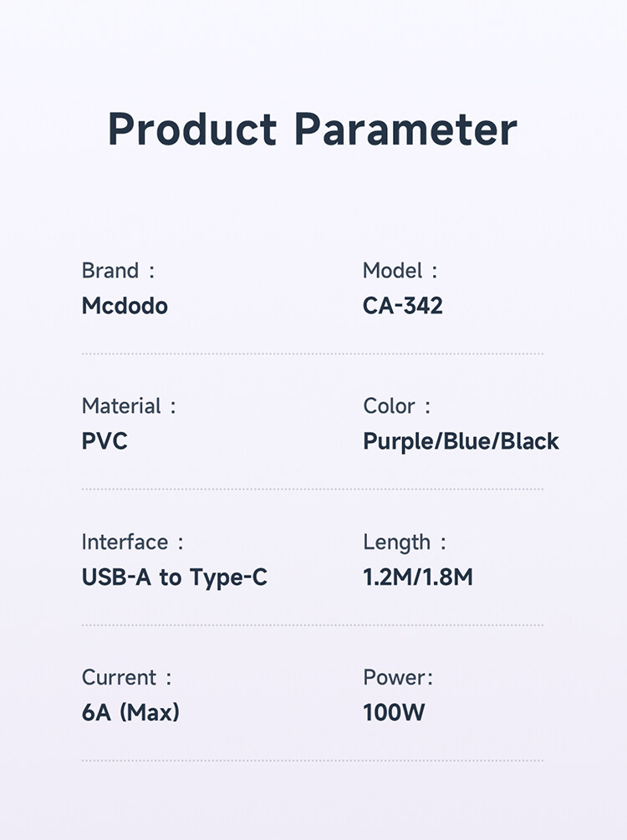The height and width of the screenshot is (840, 627).
Task: Select the CA-342 model value
Action: (402, 306)
